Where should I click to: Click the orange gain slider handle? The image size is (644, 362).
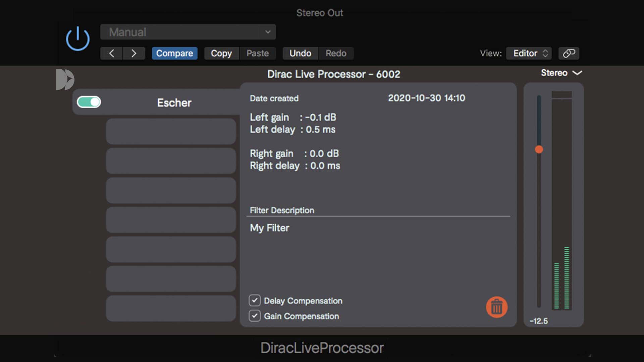(x=539, y=149)
